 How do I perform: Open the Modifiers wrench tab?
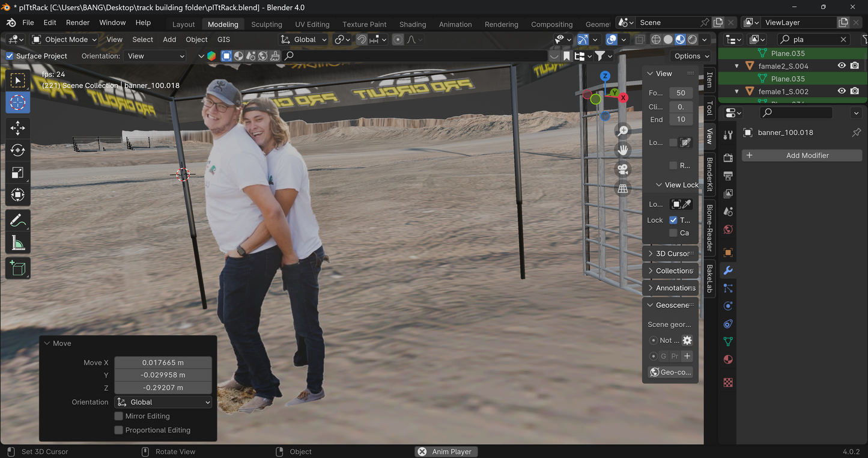[x=728, y=270]
